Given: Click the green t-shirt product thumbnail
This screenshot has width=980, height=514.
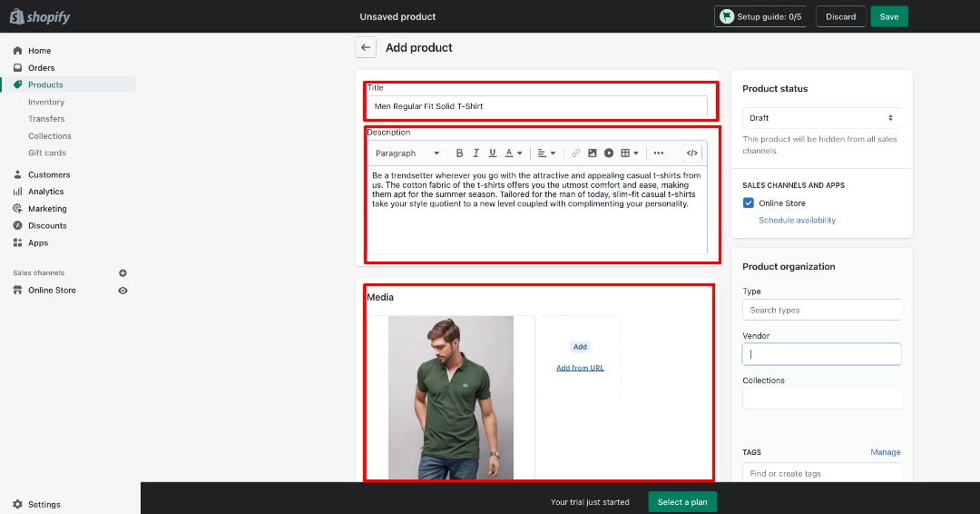Looking at the screenshot, I should (x=451, y=398).
